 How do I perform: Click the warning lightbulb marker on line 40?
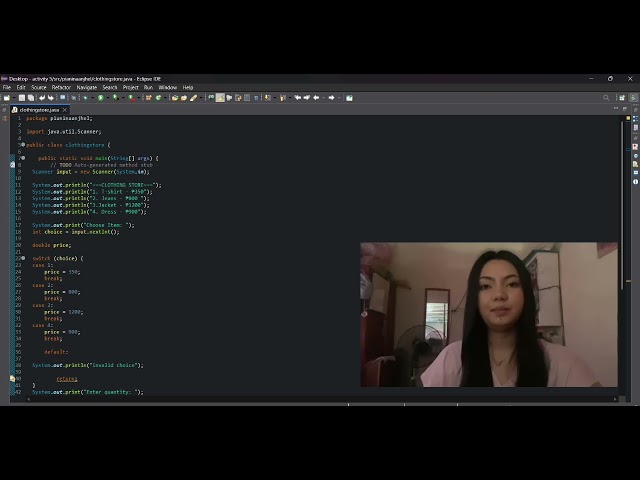click(12, 378)
